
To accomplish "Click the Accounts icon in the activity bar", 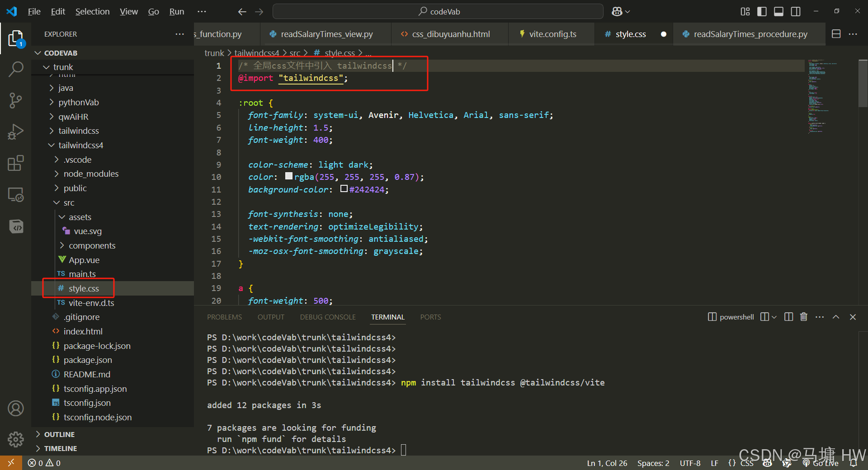I will click(16, 408).
